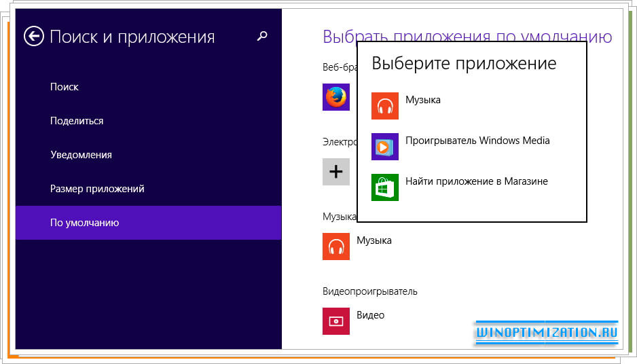The height and width of the screenshot is (364, 637).
Task: Click the Поиск и приложения title
Action: (132, 37)
